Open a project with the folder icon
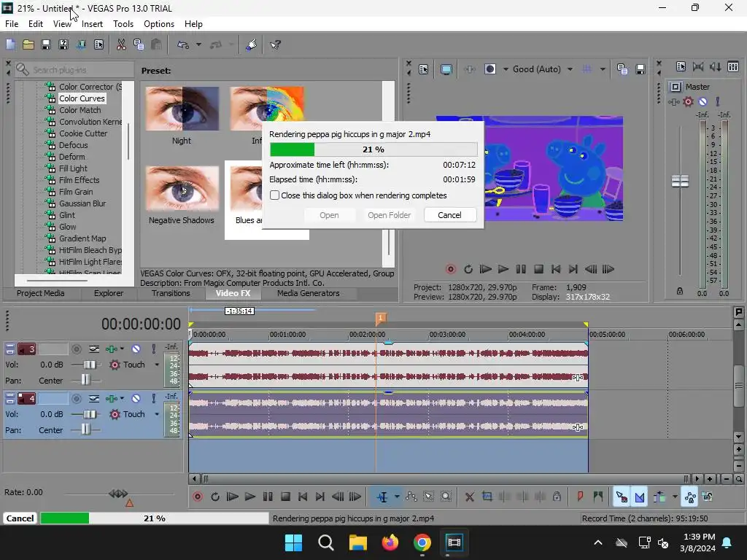This screenshot has height=560, width=747. [x=28, y=44]
